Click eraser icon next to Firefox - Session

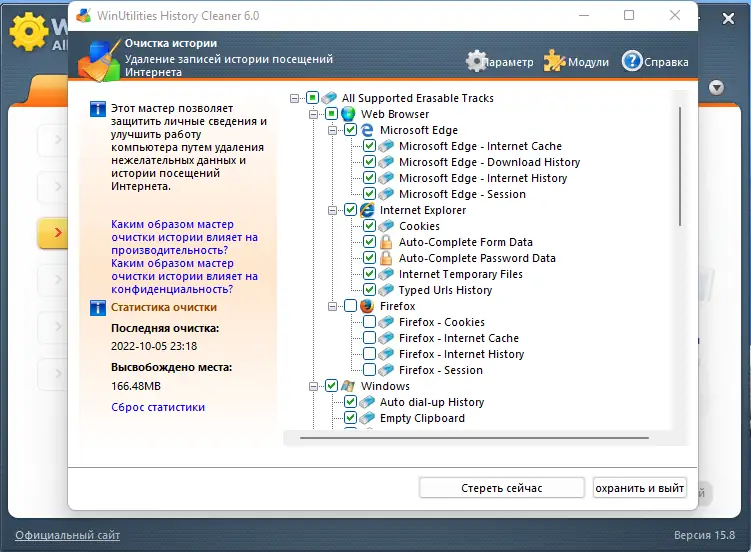(x=386, y=370)
